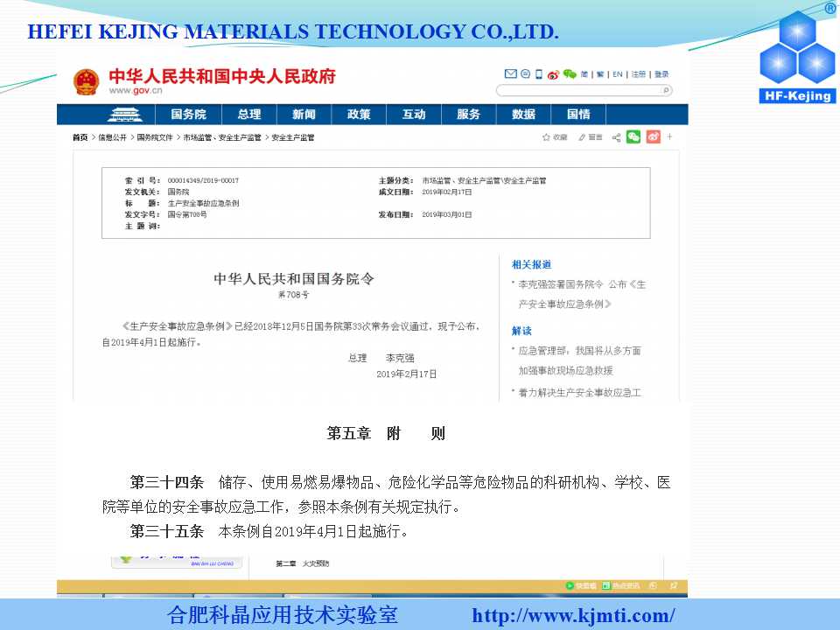The width and height of the screenshot is (840, 630).
Task: Switch site language to EN
Action: (x=618, y=74)
